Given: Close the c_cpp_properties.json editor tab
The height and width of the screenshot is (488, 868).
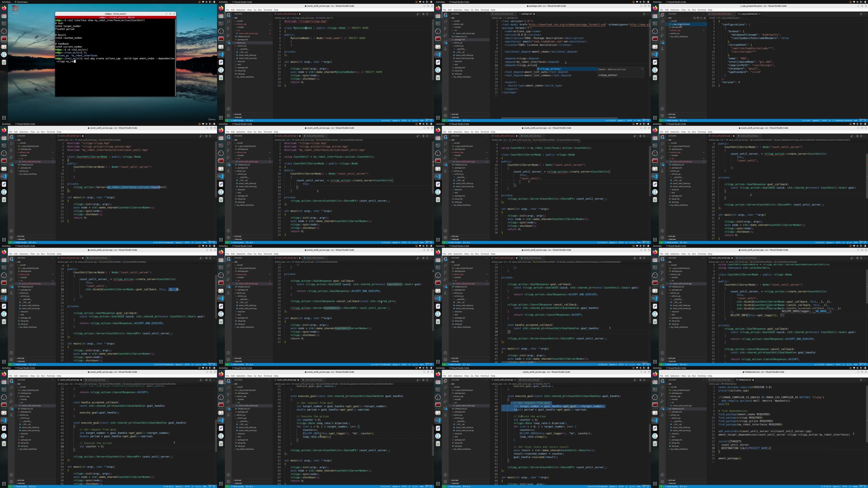Looking at the screenshot, I should coord(760,14).
